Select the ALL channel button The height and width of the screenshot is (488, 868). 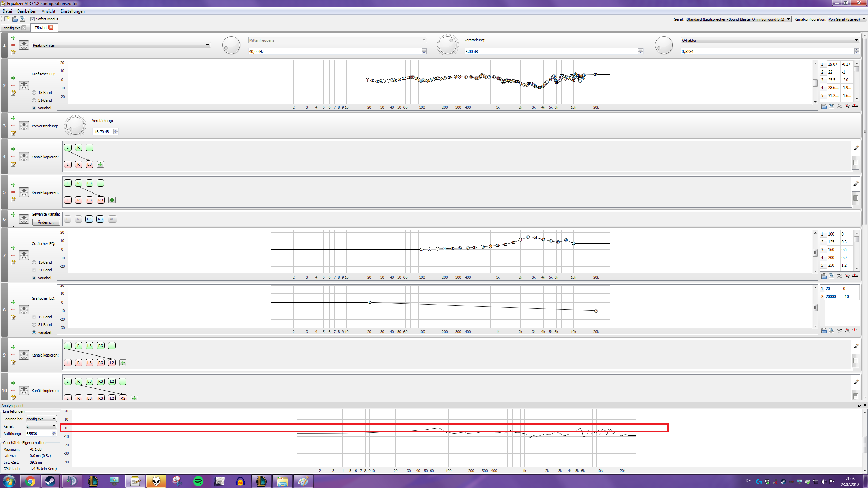pyautogui.click(x=112, y=219)
